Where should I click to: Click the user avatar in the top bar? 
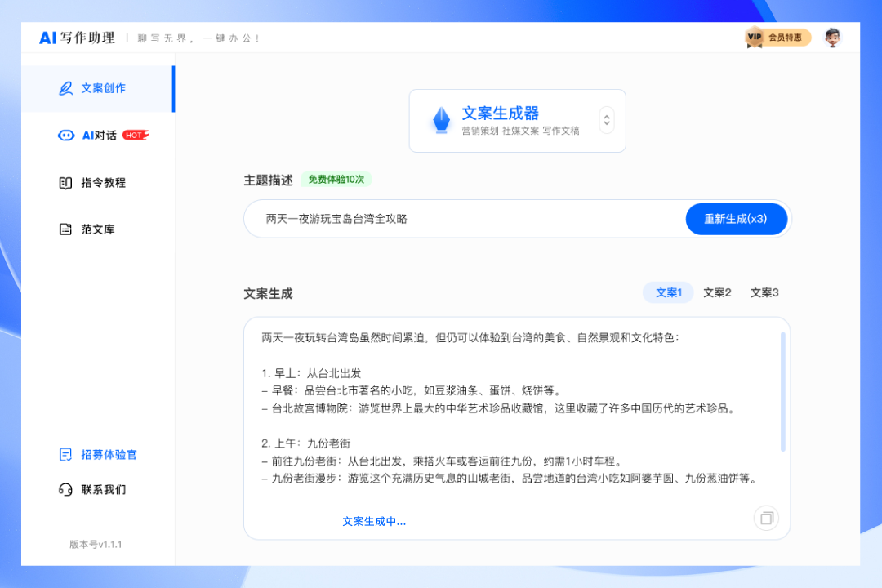coord(832,37)
